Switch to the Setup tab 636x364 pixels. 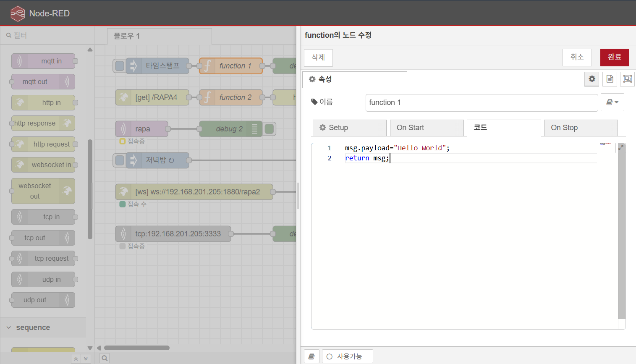tap(349, 128)
